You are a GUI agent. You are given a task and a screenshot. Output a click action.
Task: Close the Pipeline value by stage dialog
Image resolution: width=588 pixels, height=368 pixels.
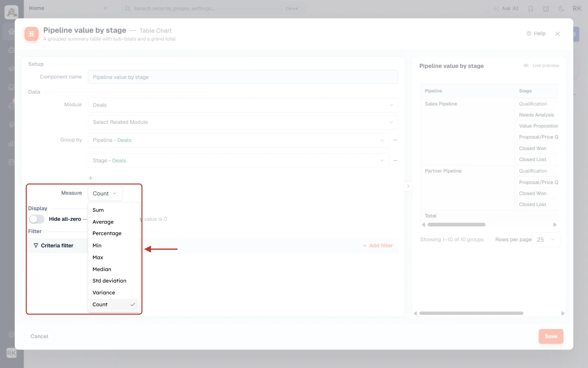(557, 34)
